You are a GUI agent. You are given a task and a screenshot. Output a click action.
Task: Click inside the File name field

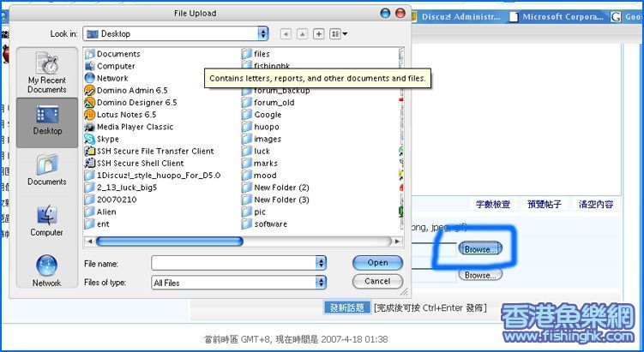tap(234, 263)
